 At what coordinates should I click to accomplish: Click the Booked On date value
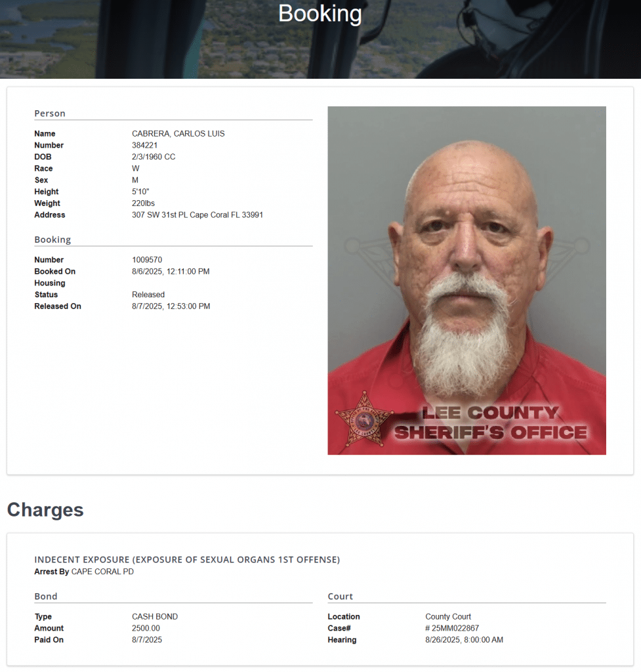pyautogui.click(x=171, y=271)
